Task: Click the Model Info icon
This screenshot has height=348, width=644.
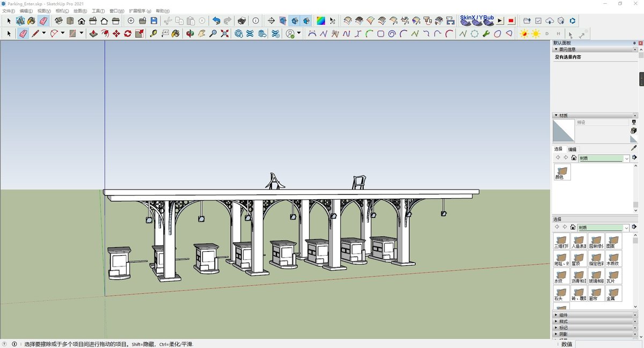Action: click(255, 21)
